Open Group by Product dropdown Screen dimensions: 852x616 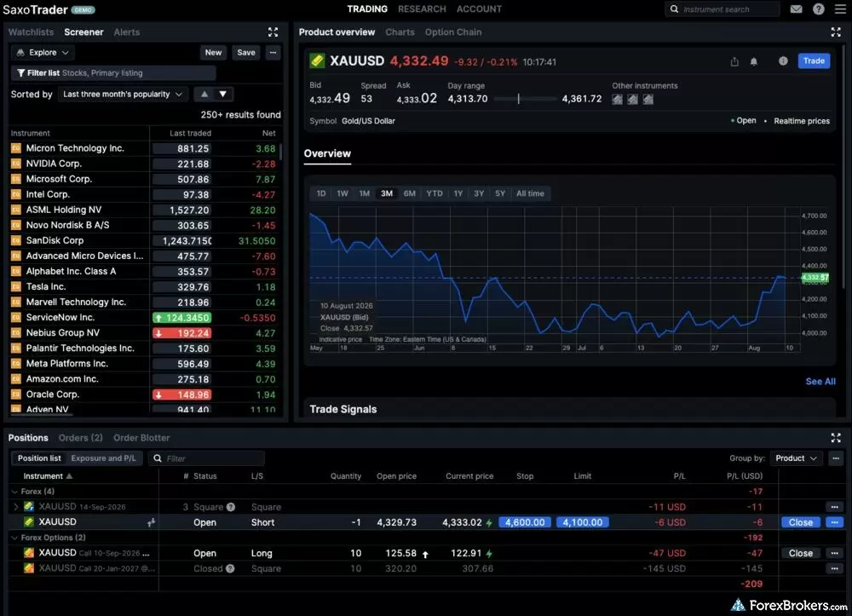tap(797, 458)
